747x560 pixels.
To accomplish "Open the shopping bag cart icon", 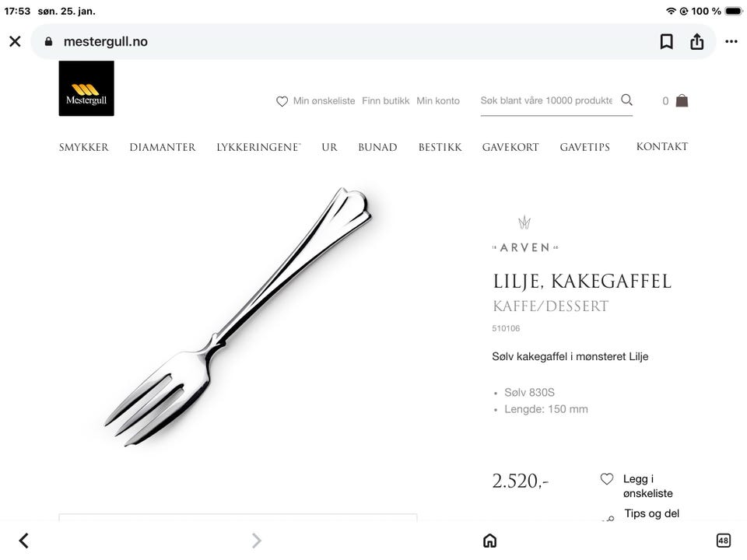I will point(682,100).
